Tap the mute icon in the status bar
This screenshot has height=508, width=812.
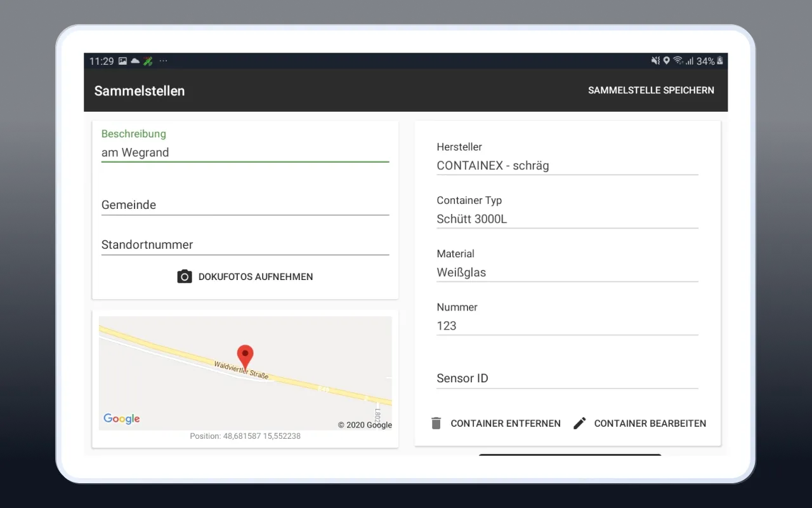pyautogui.click(x=655, y=61)
